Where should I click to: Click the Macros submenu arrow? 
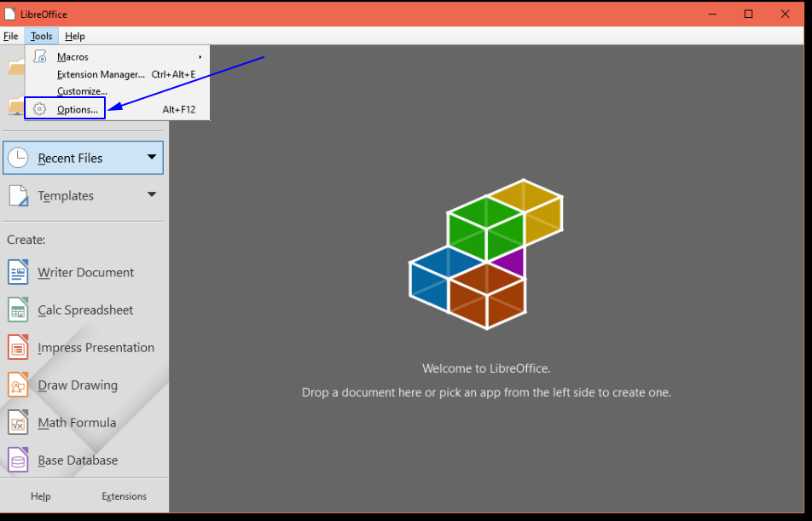[x=200, y=57]
